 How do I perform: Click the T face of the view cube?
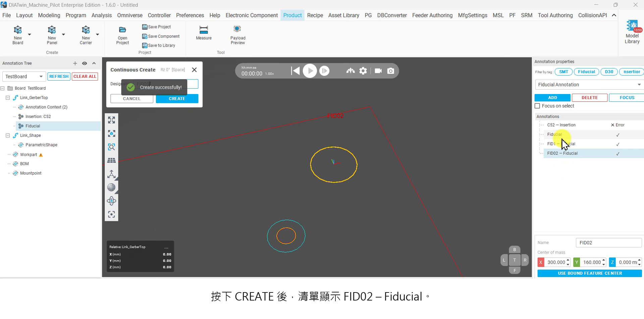pyautogui.click(x=515, y=260)
